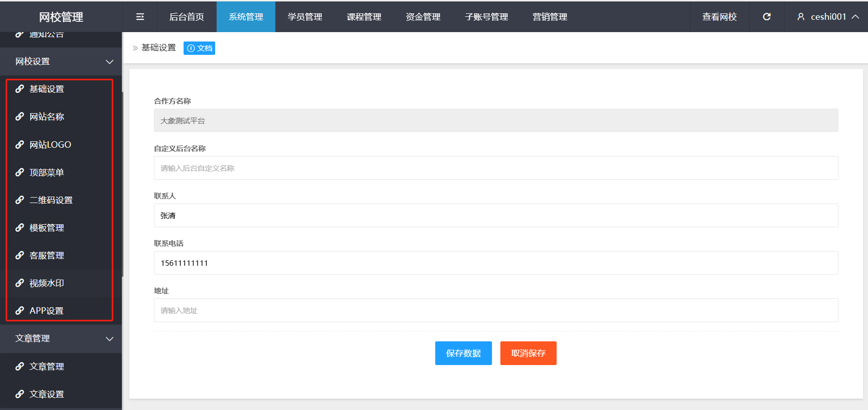Select 文章设置 in the sidebar
Image resolution: width=868 pixels, height=410 pixels.
[61, 394]
